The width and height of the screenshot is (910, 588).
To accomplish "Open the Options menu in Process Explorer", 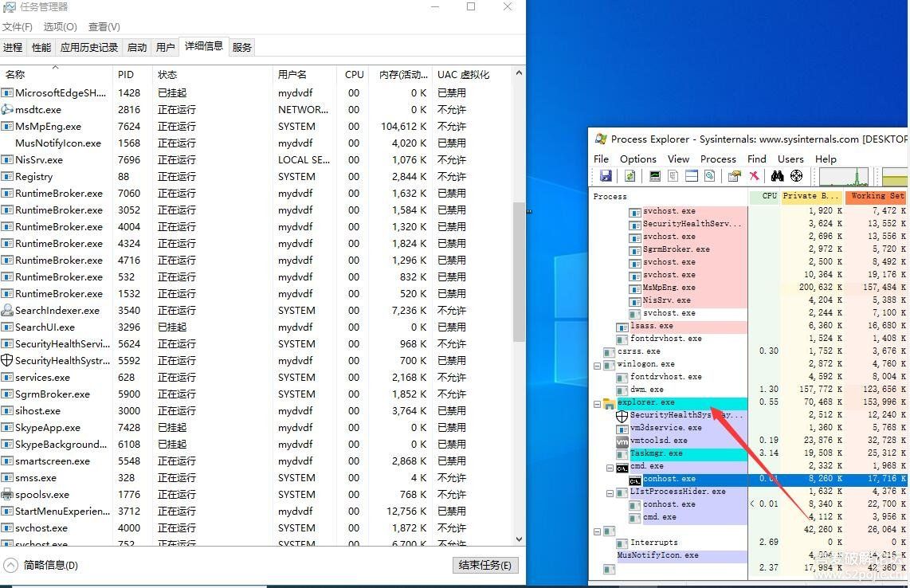I will [637, 159].
